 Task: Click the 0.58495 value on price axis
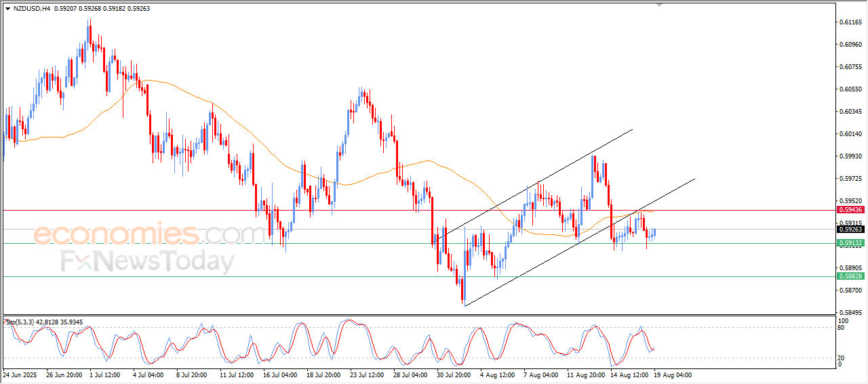850,313
